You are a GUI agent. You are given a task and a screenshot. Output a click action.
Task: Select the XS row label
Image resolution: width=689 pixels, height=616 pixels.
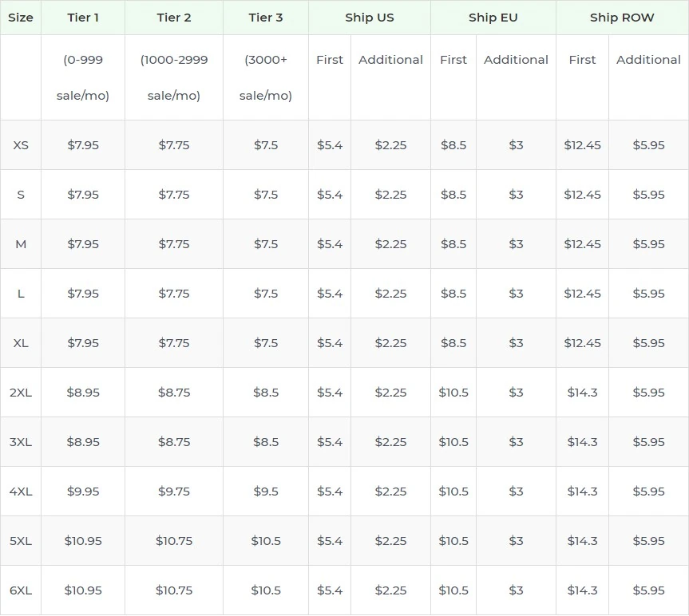21,144
